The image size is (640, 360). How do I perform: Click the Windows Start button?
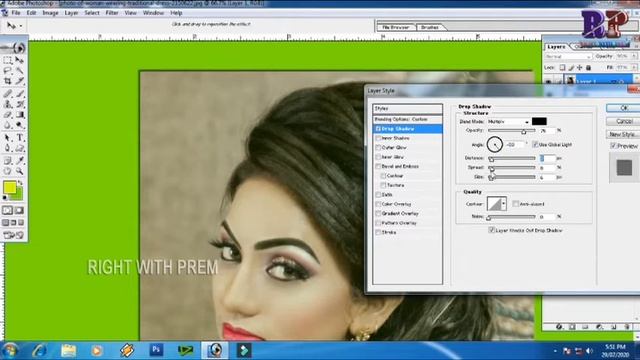(11, 350)
